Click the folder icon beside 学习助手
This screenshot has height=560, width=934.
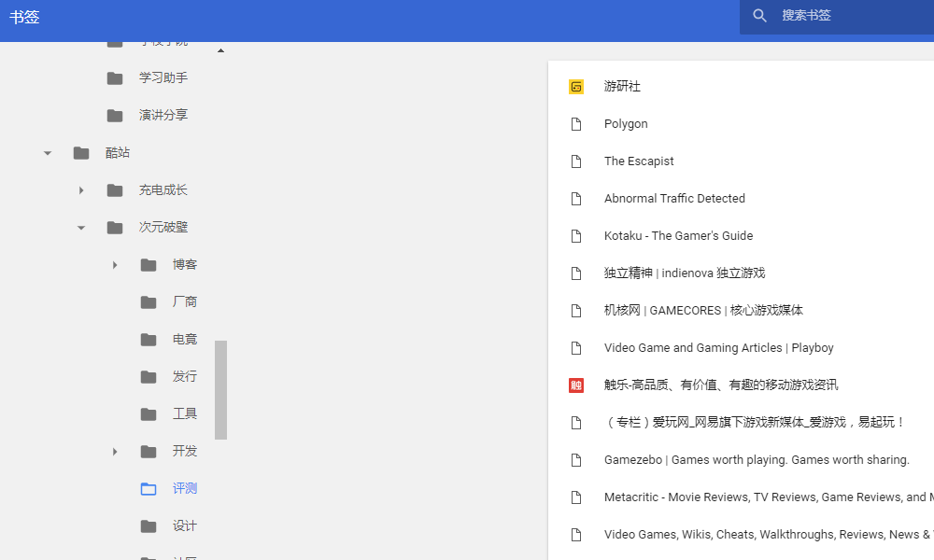(115, 78)
